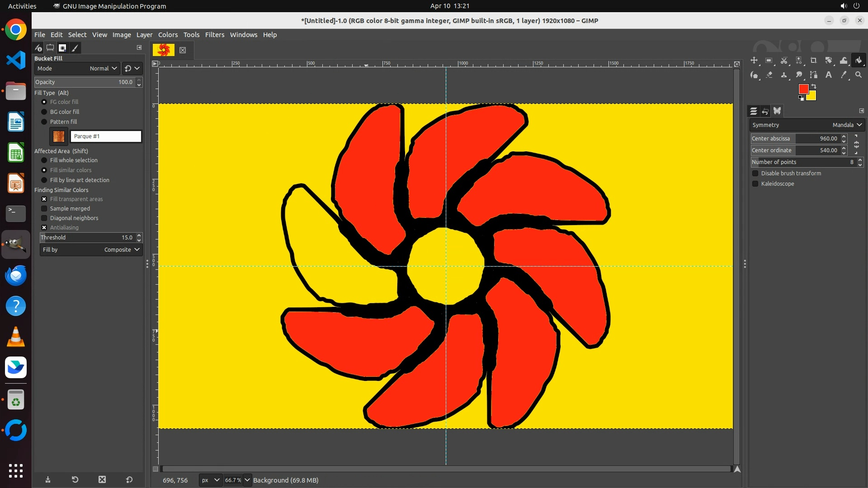Pick the Eraser tool

click(x=769, y=75)
